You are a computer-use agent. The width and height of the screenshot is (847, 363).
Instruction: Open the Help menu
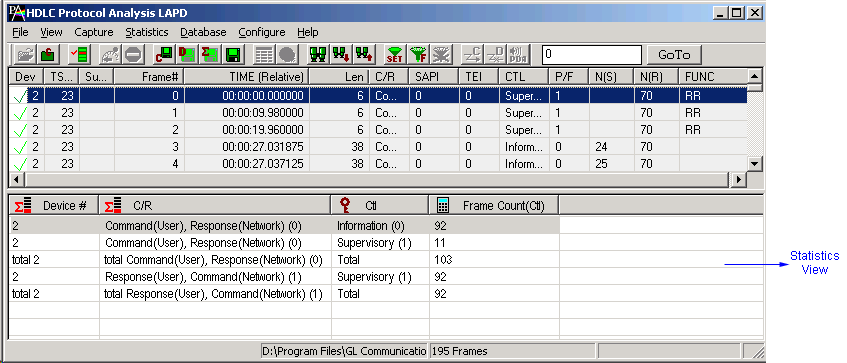308,32
